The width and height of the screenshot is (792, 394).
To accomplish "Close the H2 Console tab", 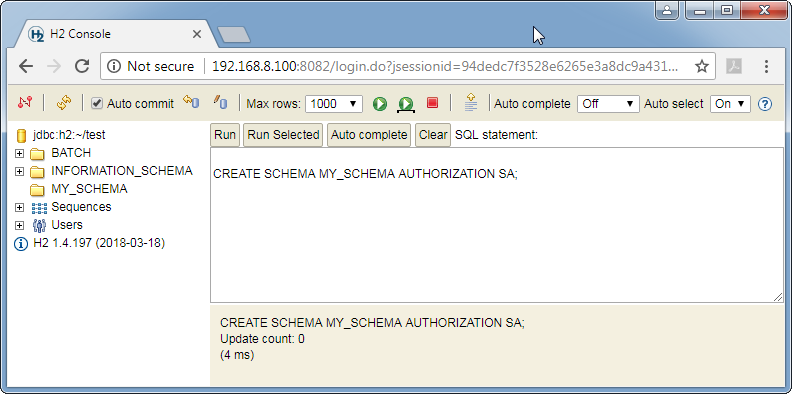I will point(197,34).
